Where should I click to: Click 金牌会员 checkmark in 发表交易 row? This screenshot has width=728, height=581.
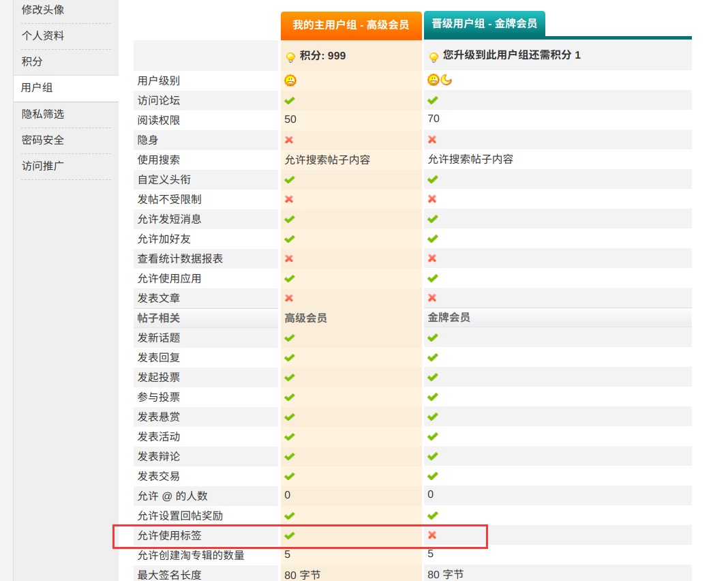click(x=433, y=476)
